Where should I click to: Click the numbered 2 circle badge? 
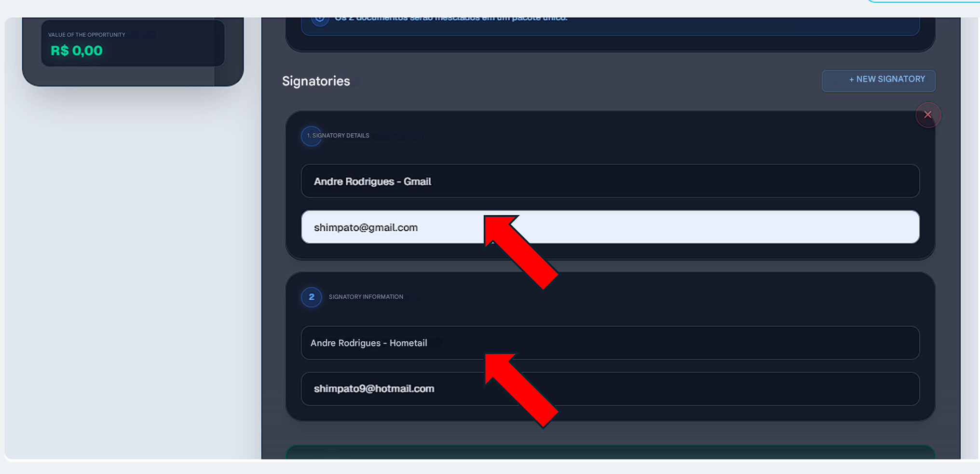coord(312,297)
